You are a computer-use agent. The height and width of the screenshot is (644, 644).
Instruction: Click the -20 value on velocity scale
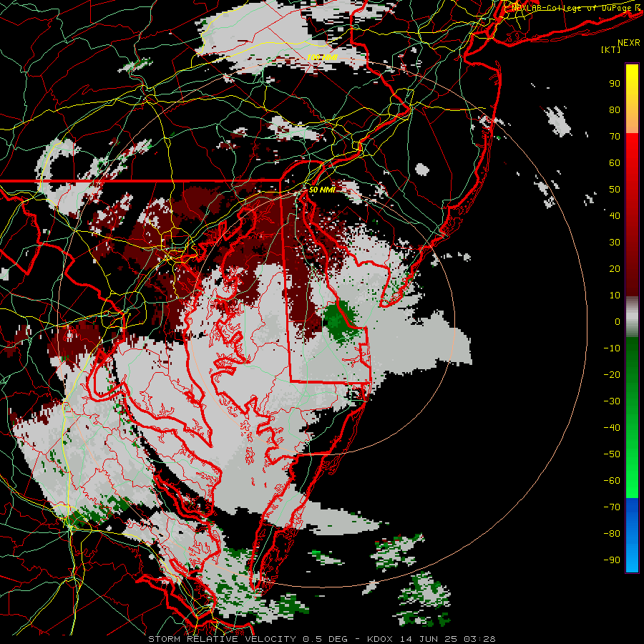pyautogui.click(x=612, y=374)
